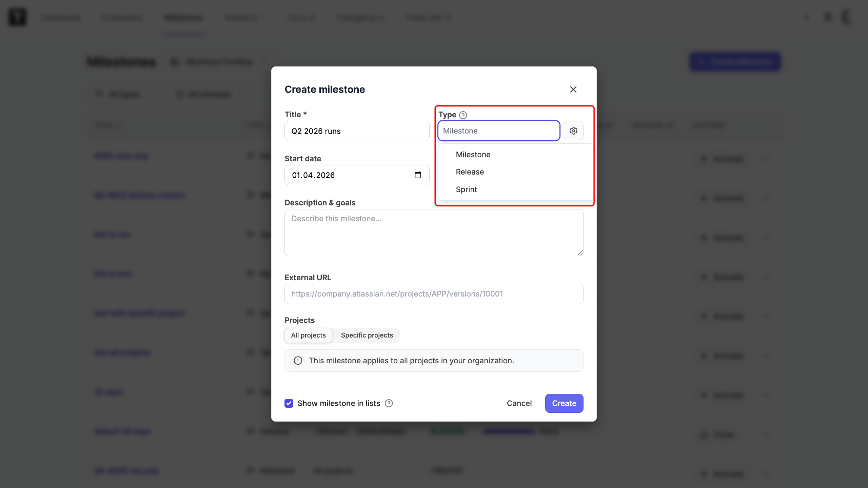Grab the description textarea resize handle
This screenshot has height=488, width=868.
[580, 253]
